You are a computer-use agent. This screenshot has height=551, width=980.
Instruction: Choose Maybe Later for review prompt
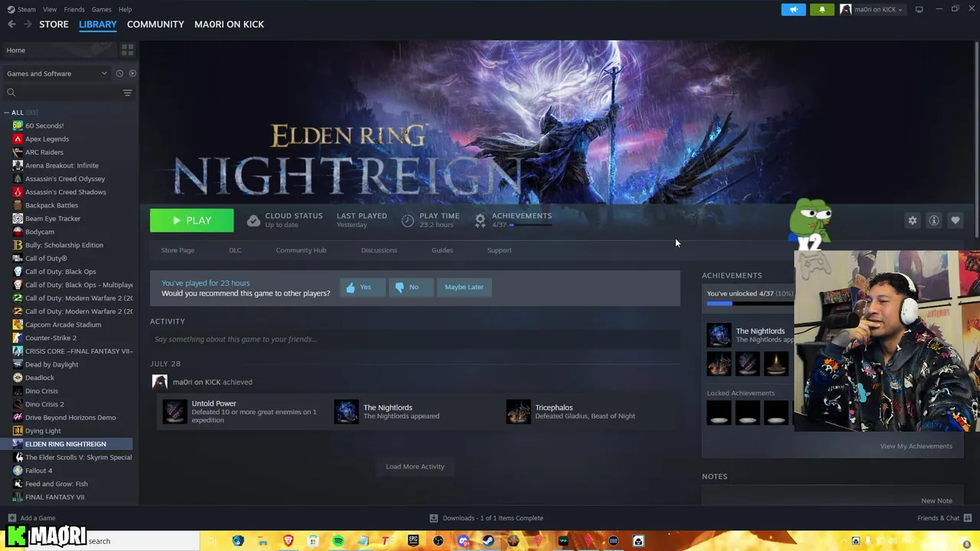[464, 287]
